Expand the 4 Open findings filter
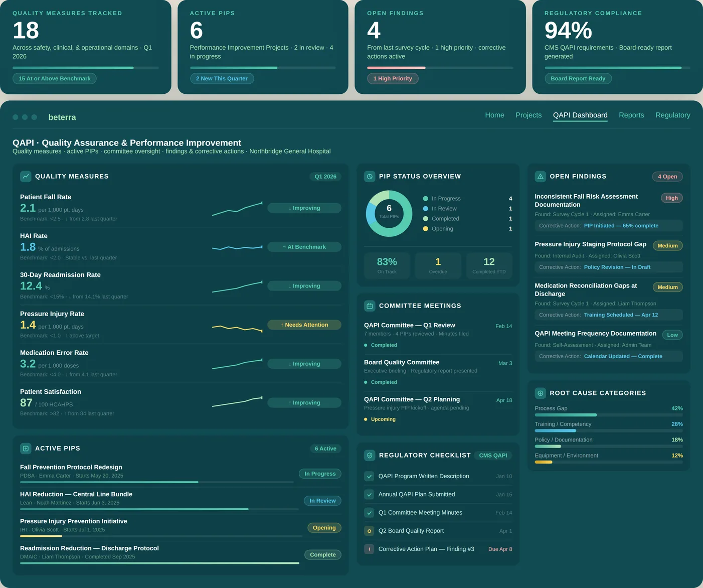The height and width of the screenshot is (588, 703). (667, 176)
